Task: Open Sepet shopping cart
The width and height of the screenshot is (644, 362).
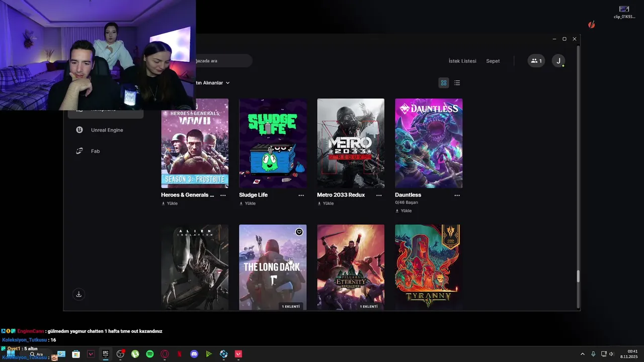Action: (x=493, y=61)
